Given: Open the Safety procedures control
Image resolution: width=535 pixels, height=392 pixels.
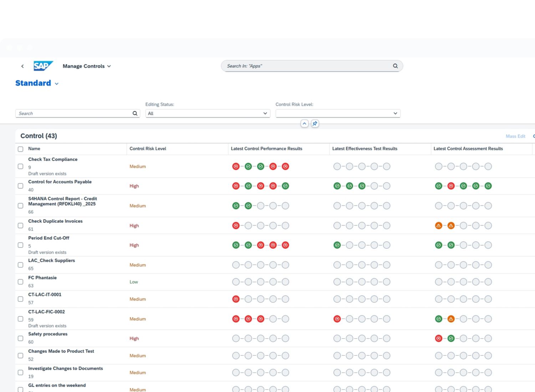Looking at the screenshot, I should [x=48, y=334].
